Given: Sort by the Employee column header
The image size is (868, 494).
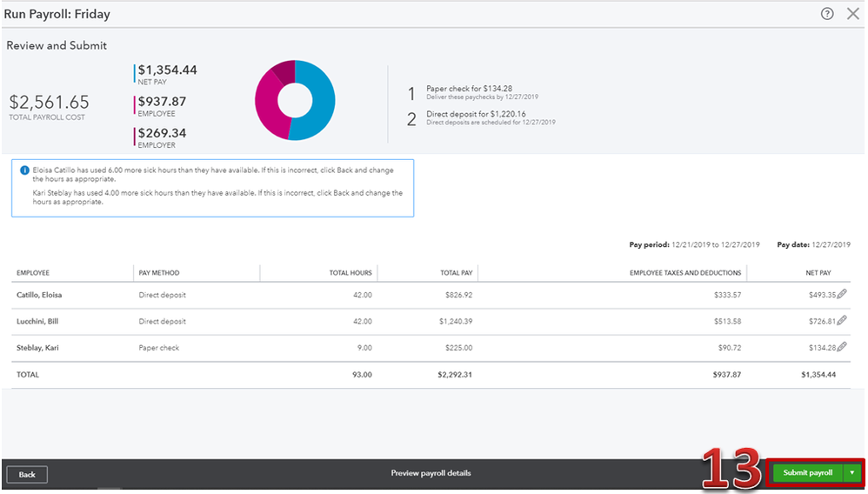Looking at the screenshot, I should (x=33, y=273).
